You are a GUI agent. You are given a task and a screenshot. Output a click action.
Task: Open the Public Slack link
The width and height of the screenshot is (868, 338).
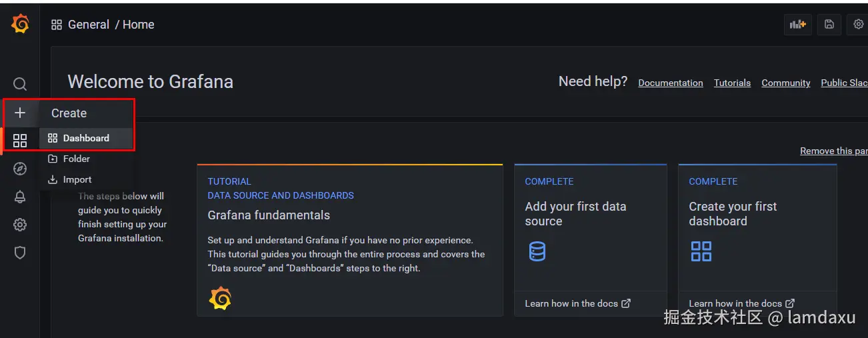point(844,83)
